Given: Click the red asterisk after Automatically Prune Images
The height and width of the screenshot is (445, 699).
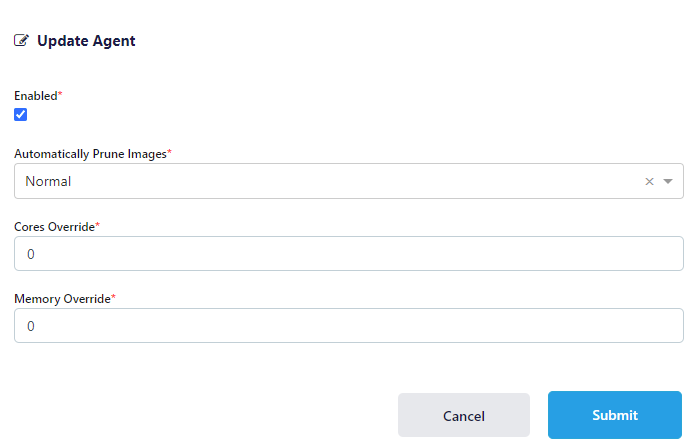Looking at the screenshot, I should 169,153.
